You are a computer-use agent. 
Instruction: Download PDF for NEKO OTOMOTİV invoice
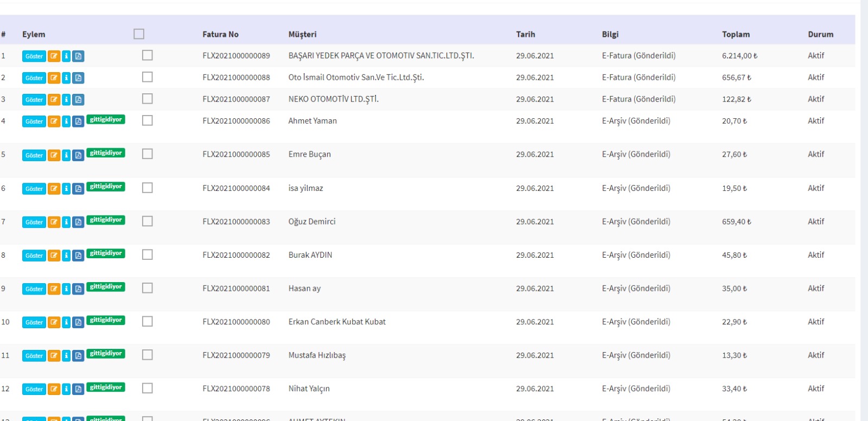tap(78, 100)
